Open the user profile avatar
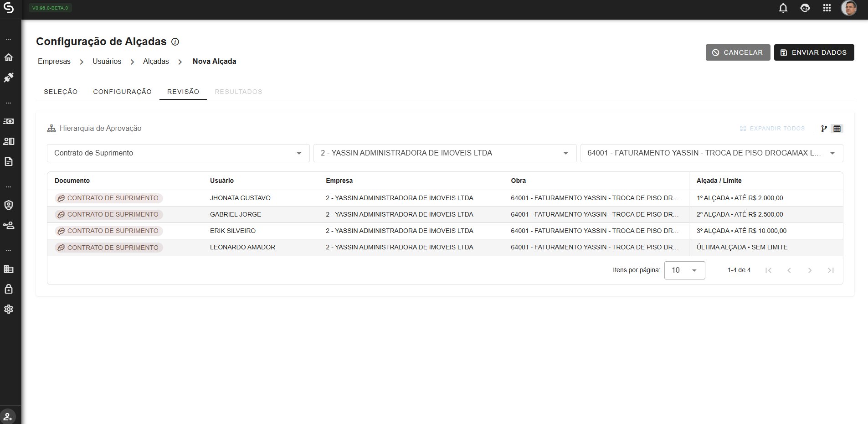The height and width of the screenshot is (424, 868). (x=849, y=8)
